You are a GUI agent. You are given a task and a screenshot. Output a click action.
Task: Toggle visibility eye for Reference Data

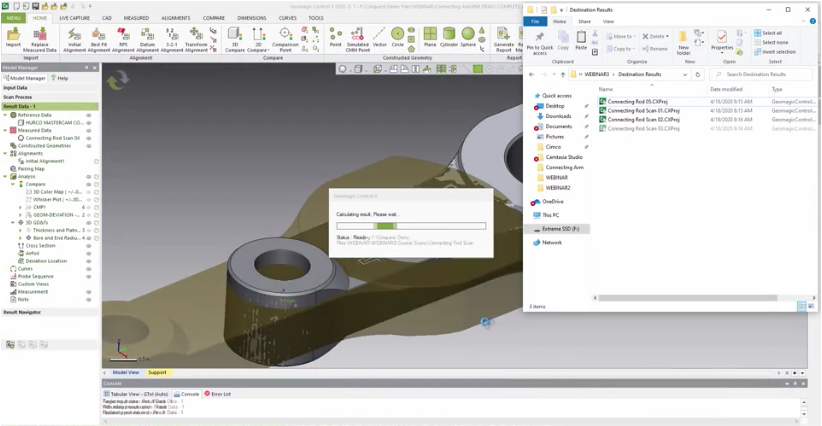(x=89, y=115)
